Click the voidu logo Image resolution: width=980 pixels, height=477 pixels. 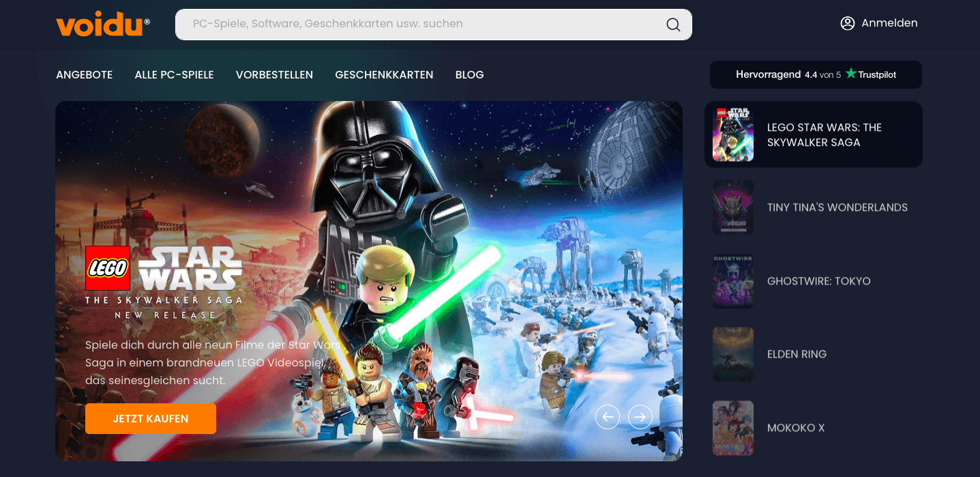103,25
